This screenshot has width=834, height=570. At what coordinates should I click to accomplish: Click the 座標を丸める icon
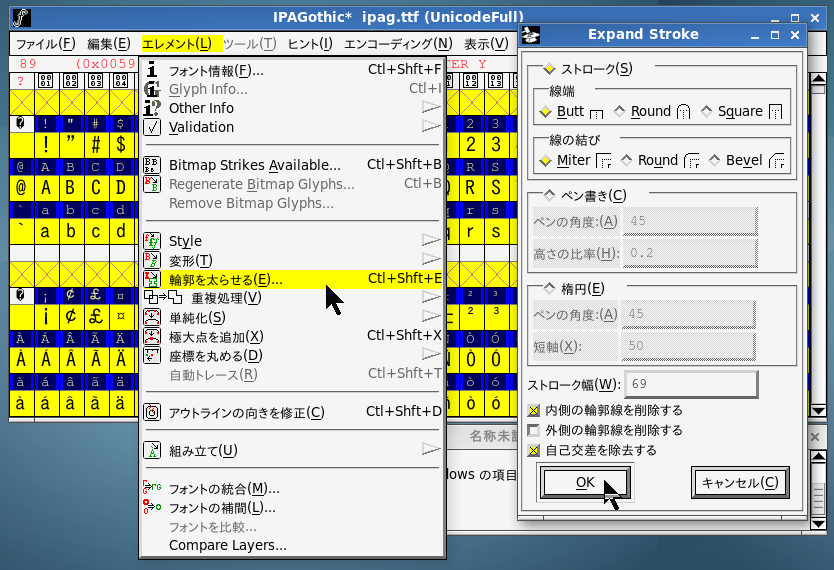(152, 355)
